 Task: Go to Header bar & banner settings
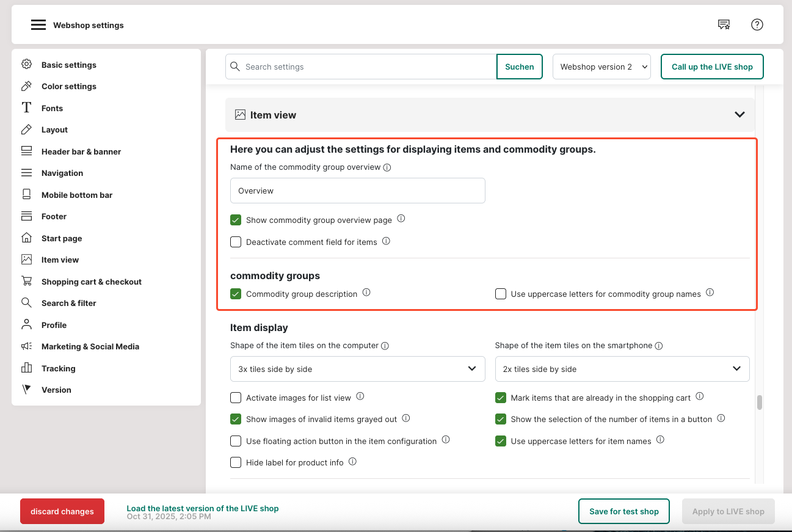pyautogui.click(x=81, y=151)
